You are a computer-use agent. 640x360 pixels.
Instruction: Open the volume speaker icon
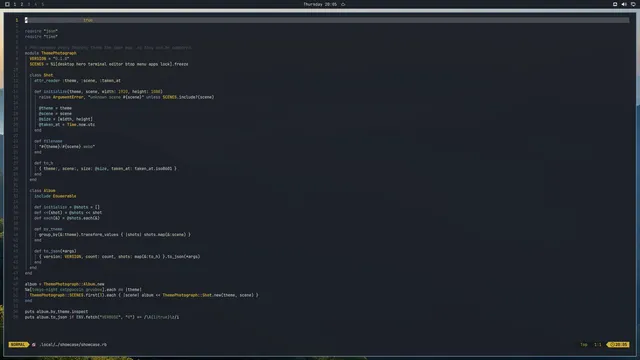624,4
